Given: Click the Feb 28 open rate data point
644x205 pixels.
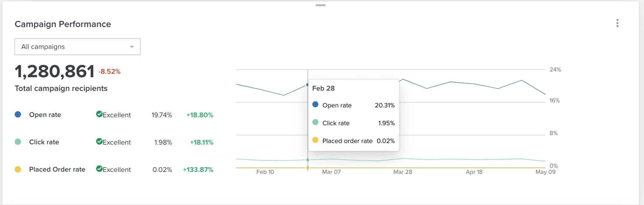Looking at the screenshot, I should click(308, 85).
